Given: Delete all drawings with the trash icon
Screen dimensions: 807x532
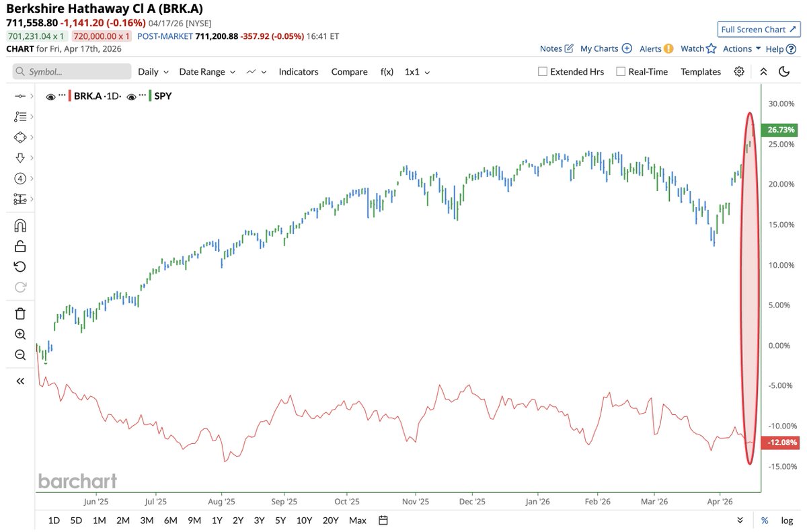Looking at the screenshot, I should [x=20, y=313].
